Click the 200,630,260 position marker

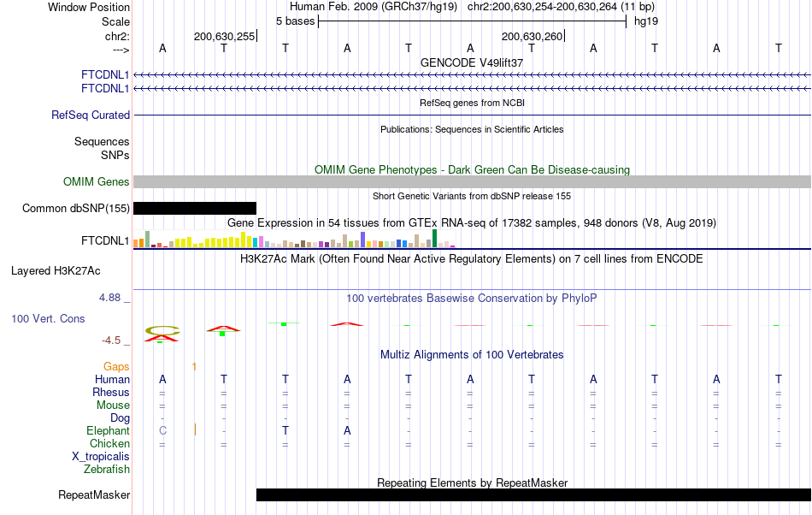click(x=532, y=36)
